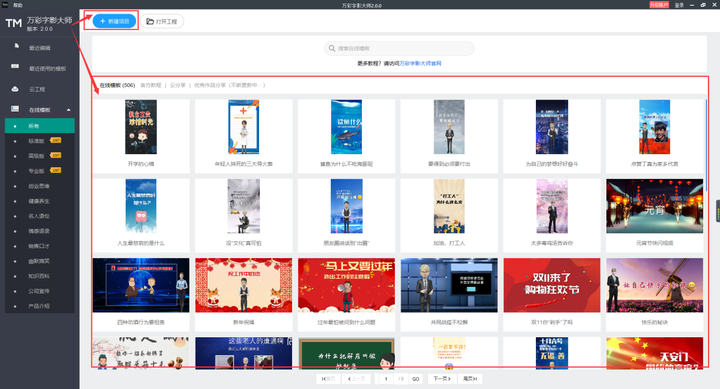
Task: Click VIP badge beside 标准版
Action: tap(56, 140)
